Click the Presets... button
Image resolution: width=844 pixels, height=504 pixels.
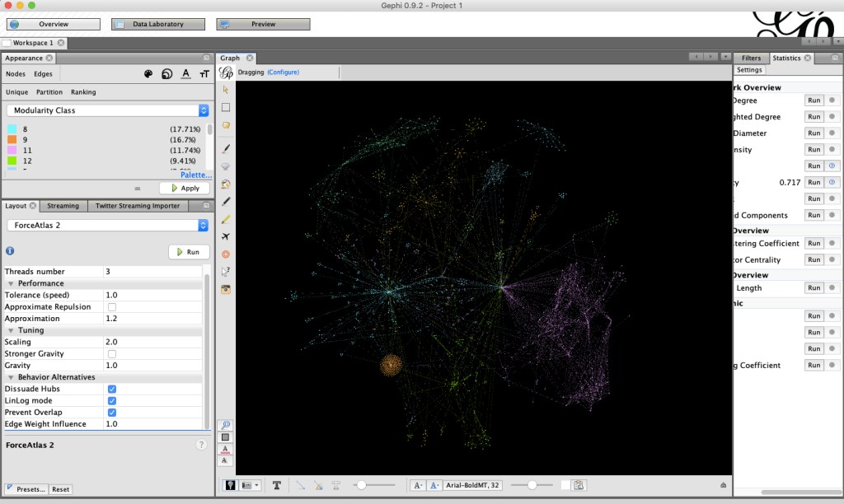[26, 489]
